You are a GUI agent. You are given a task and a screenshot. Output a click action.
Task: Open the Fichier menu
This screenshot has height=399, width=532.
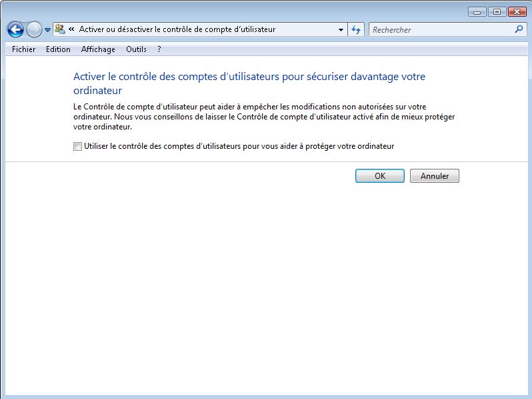(24, 49)
